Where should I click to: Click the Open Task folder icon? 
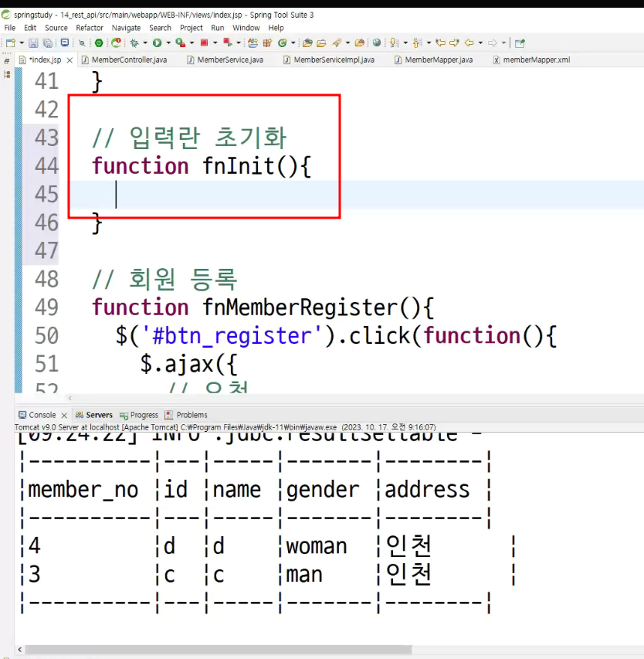coord(321,42)
